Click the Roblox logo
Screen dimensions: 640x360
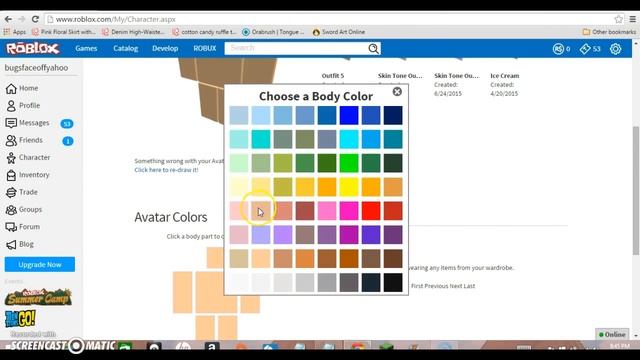click(33, 49)
